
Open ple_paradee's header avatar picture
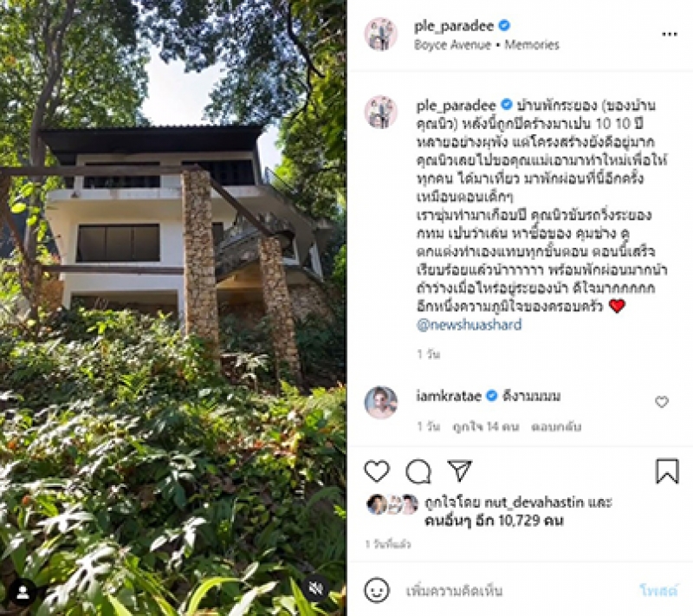coord(380,34)
